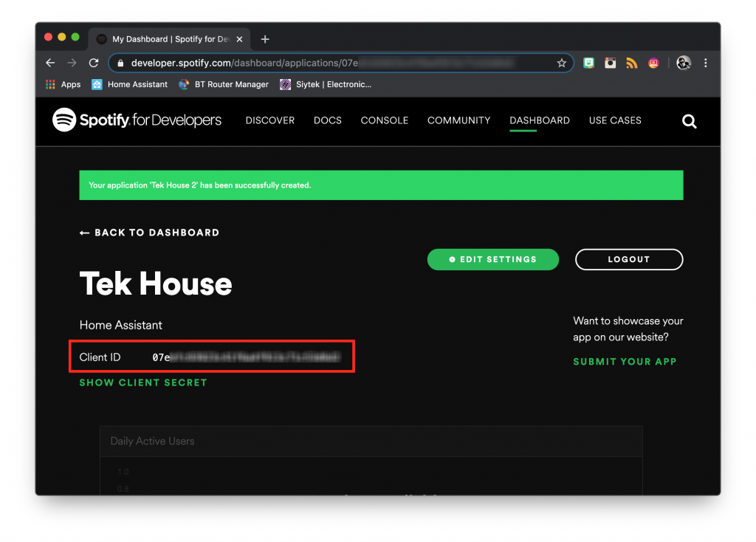Viewport: 756px width, 542px height.
Task: Click the Tek House app title
Action: [x=156, y=284]
